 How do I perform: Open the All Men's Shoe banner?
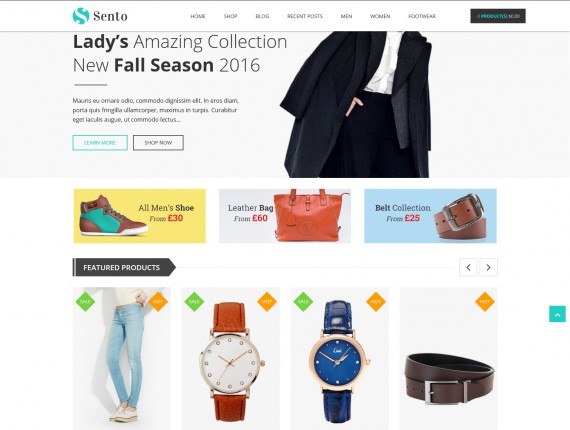140,216
